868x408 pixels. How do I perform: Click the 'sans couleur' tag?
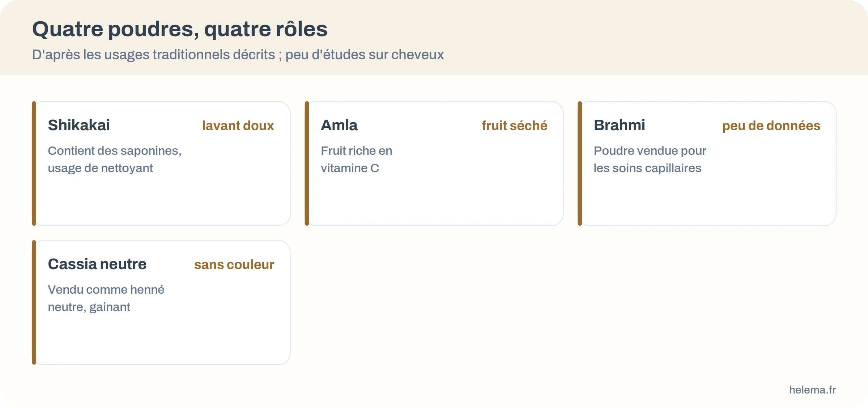pyautogui.click(x=234, y=264)
